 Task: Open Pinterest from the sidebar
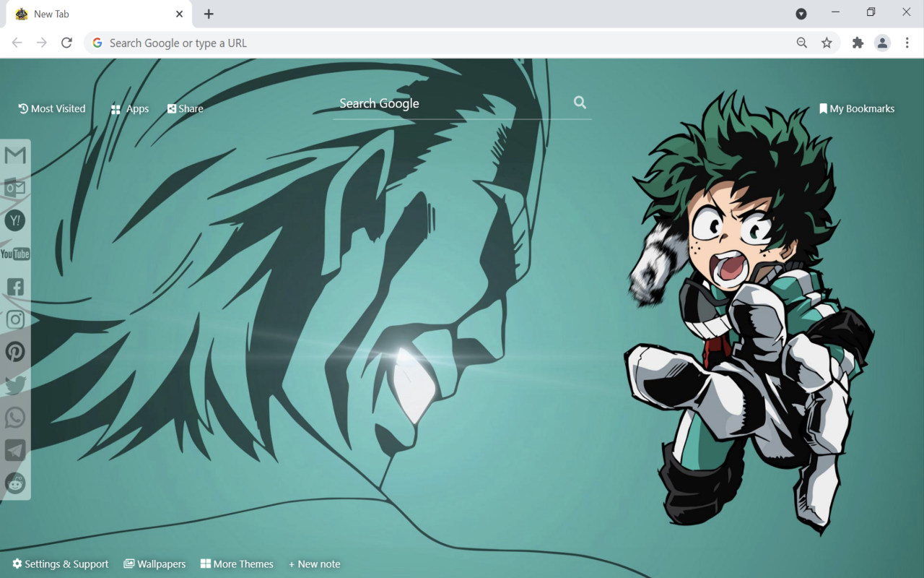(15, 352)
